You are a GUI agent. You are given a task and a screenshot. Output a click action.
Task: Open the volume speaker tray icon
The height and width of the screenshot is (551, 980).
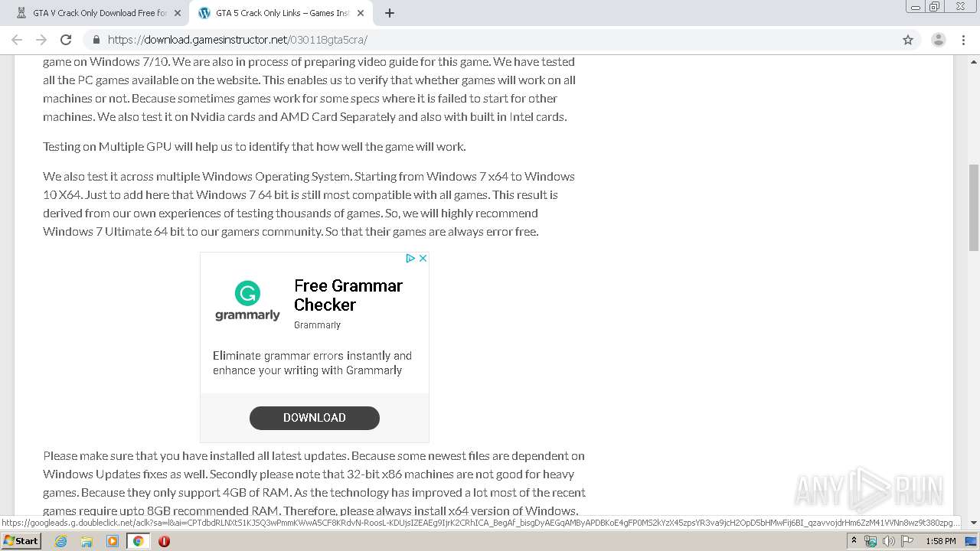tap(888, 541)
